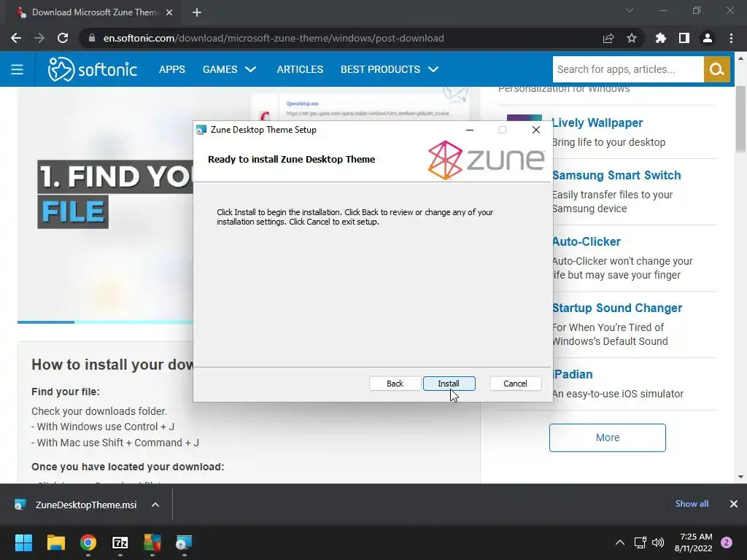Click Back in Zune setup dialog
This screenshot has width=747, height=560.
pos(395,384)
